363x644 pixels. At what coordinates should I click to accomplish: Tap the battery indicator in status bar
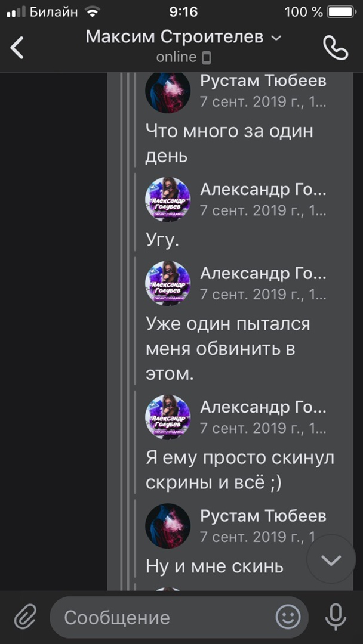342,11
